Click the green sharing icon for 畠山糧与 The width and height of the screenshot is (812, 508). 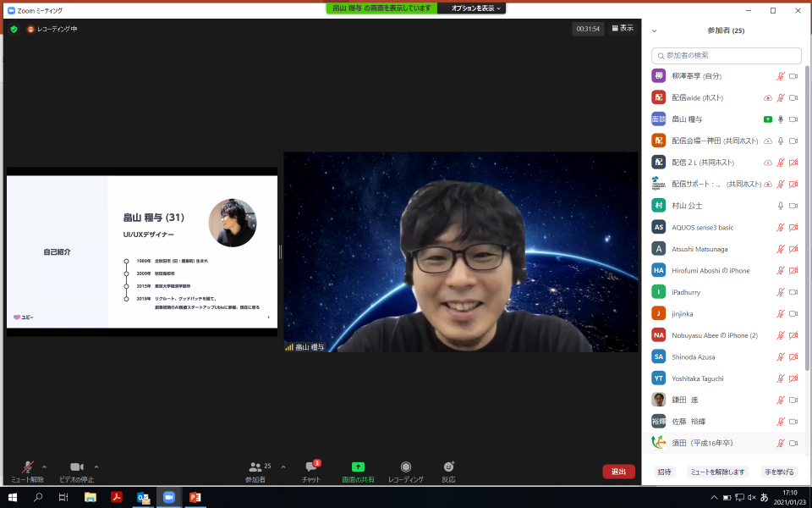(768, 119)
